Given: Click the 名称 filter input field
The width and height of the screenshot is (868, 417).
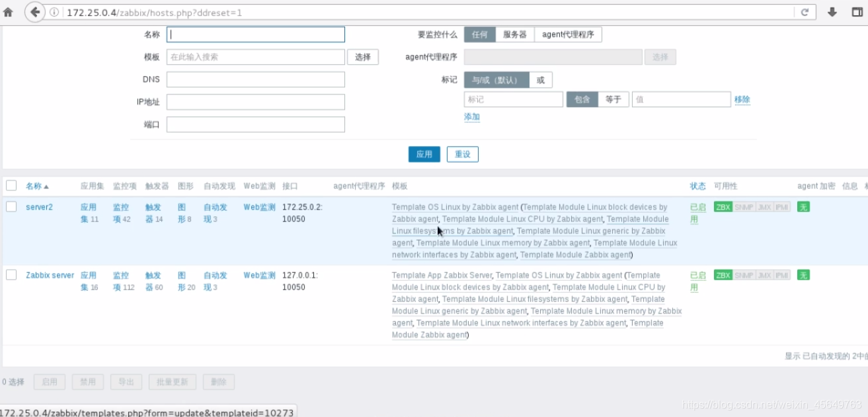Looking at the screenshot, I should click(256, 34).
